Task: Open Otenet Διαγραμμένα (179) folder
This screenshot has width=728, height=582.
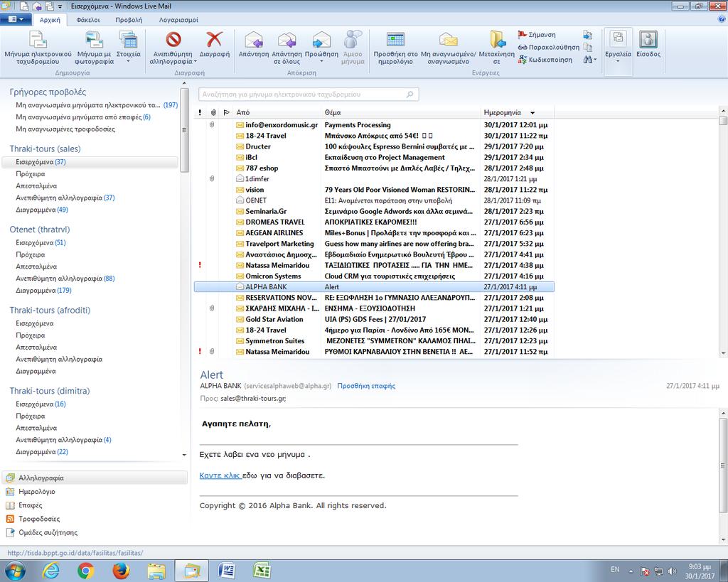Action: [43, 291]
